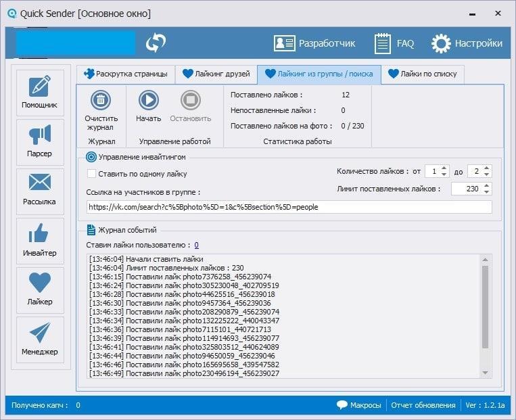Open the Лайкер heart section

click(x=40, y=290)
